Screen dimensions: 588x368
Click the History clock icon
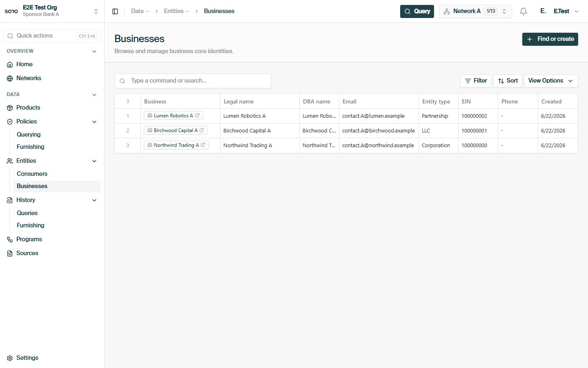10,200
